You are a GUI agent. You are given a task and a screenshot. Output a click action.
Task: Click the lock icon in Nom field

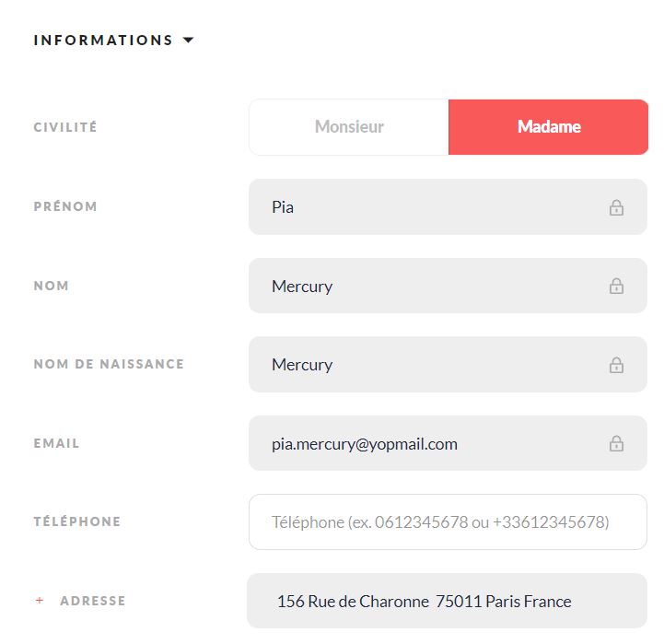click(616, 286)
